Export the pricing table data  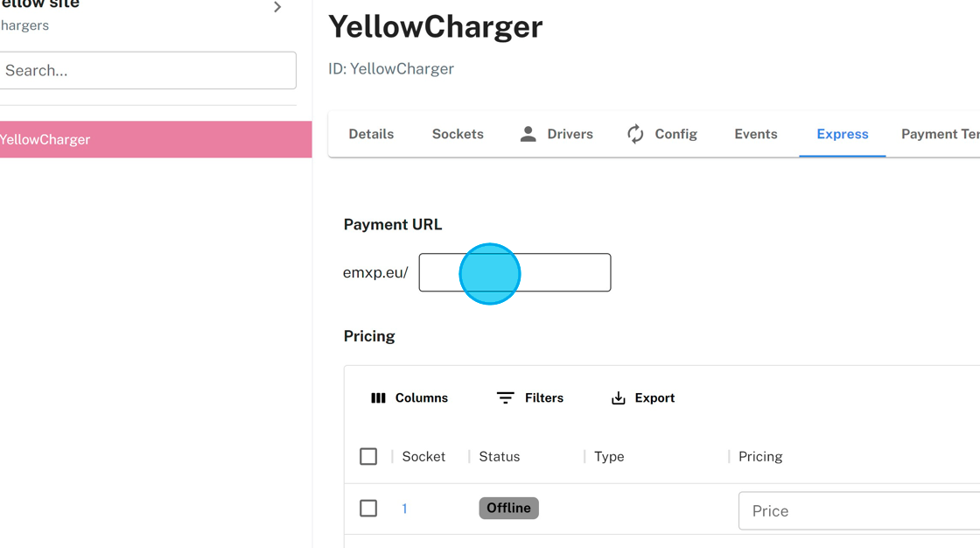point(643,397)
